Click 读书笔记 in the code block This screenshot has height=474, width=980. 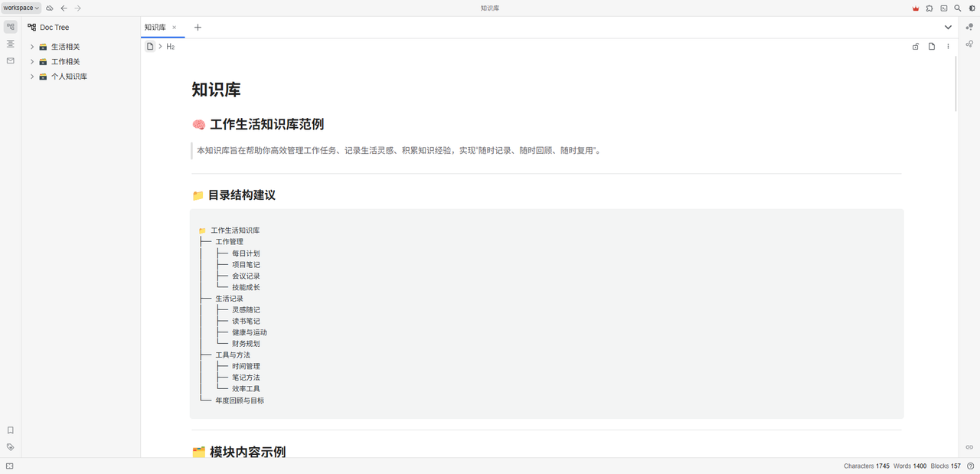[x=246, y=322]
